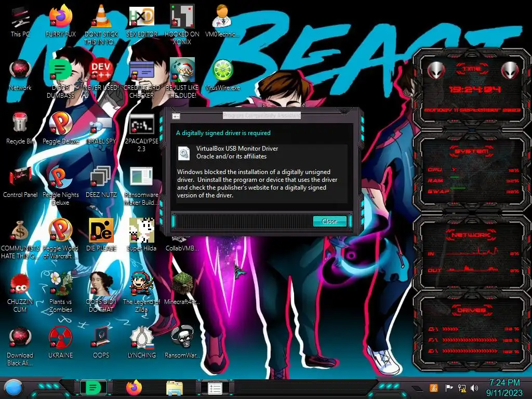Open the taskbar clock showing 7:24 PM
This screenshot has height=399, width=532.
pos(504,388)
